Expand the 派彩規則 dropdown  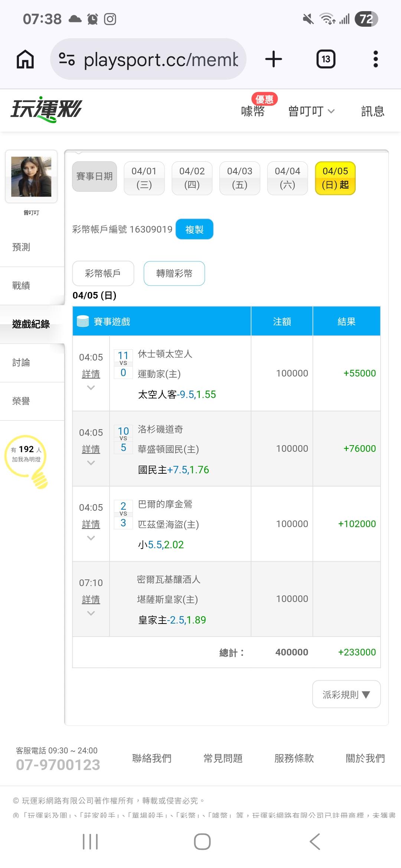(x=346, y=694)
